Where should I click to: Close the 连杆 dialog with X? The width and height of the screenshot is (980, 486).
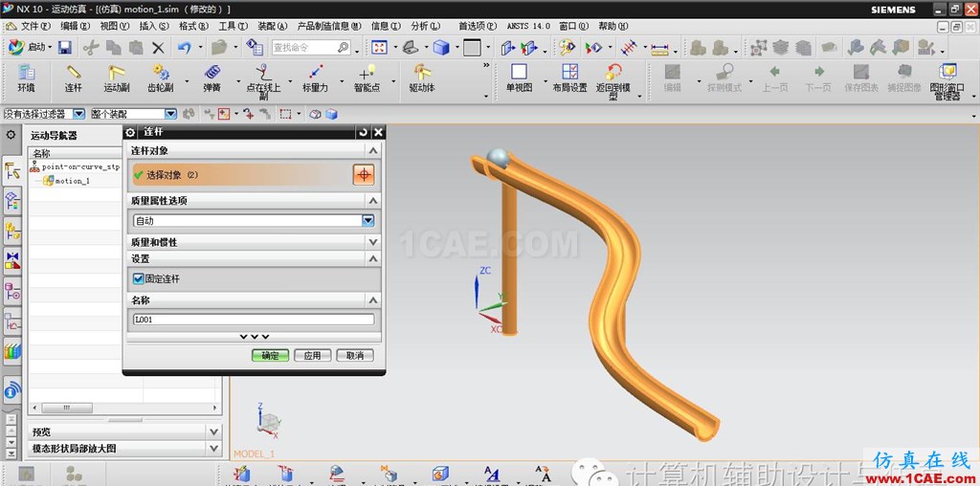[x=378, y=132]
